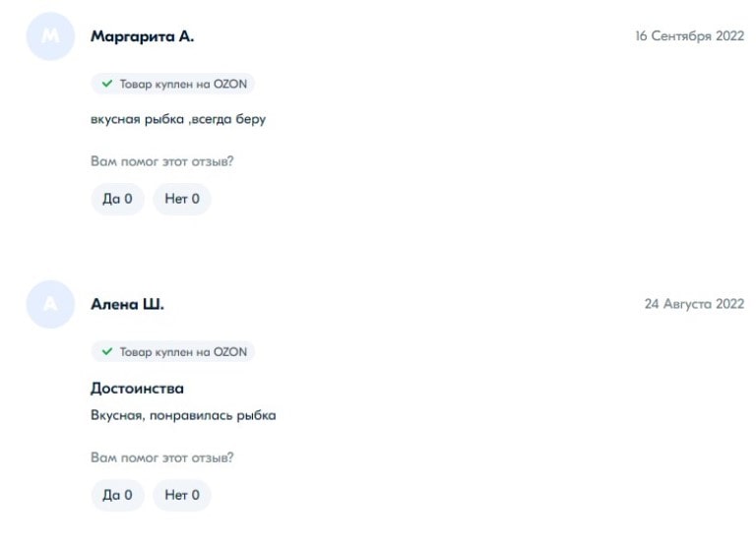The height and width of the screenshot is (545, 756).
Task: Click the Достоинства heading
Action: 137,389
